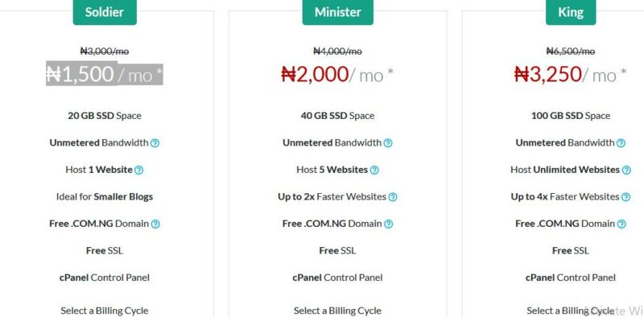Click Select a Billing Cycle under Soldier plan
Image resolution: width=644 pixels, height=317 pixels.
click(x=105, y=311)
